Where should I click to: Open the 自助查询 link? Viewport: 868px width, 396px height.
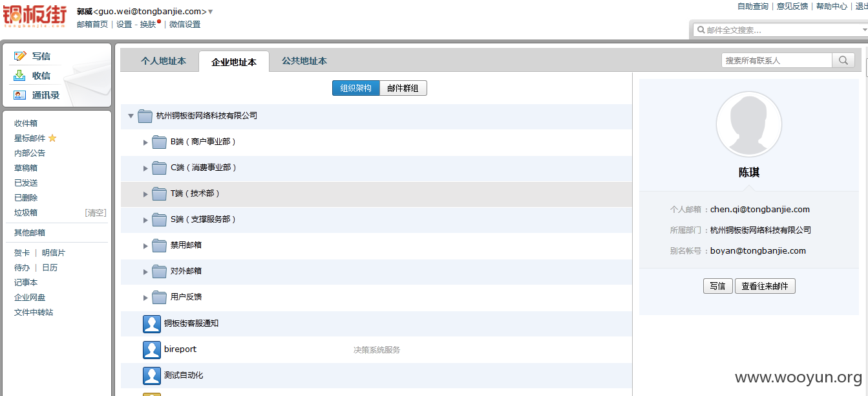753,6
